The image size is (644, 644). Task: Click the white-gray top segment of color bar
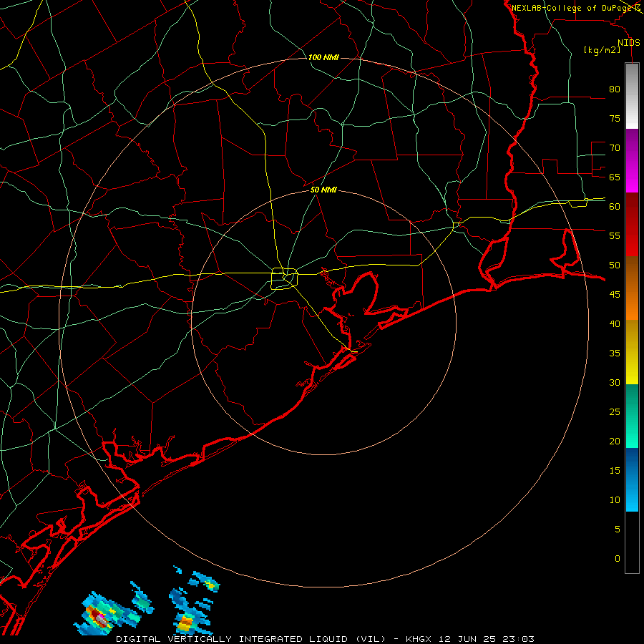click(632, 96)
